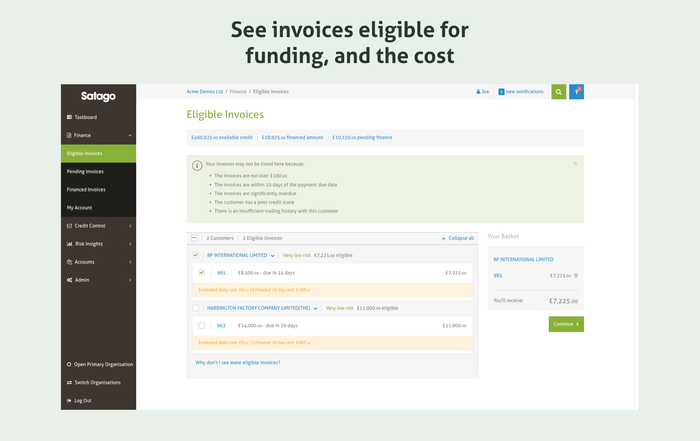Expand Harrington Factory Company dropdown chevron

click(315, 308)
